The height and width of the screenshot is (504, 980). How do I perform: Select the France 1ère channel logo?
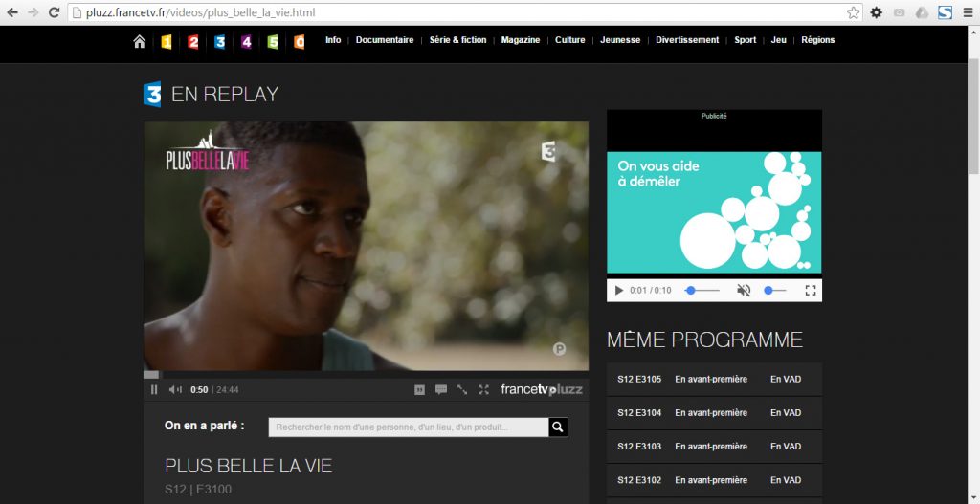167,42
